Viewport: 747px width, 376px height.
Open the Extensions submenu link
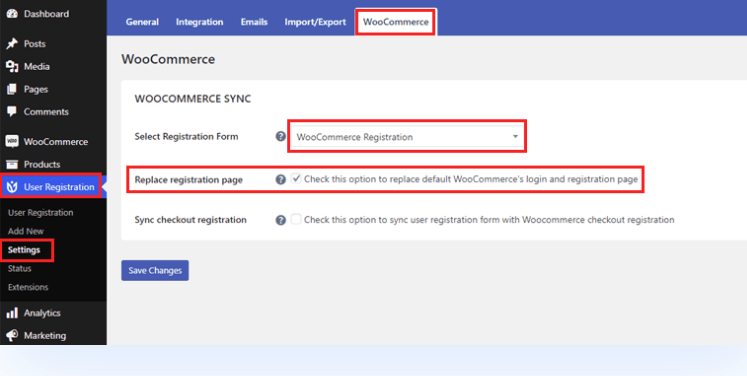(x=28, y=287)
